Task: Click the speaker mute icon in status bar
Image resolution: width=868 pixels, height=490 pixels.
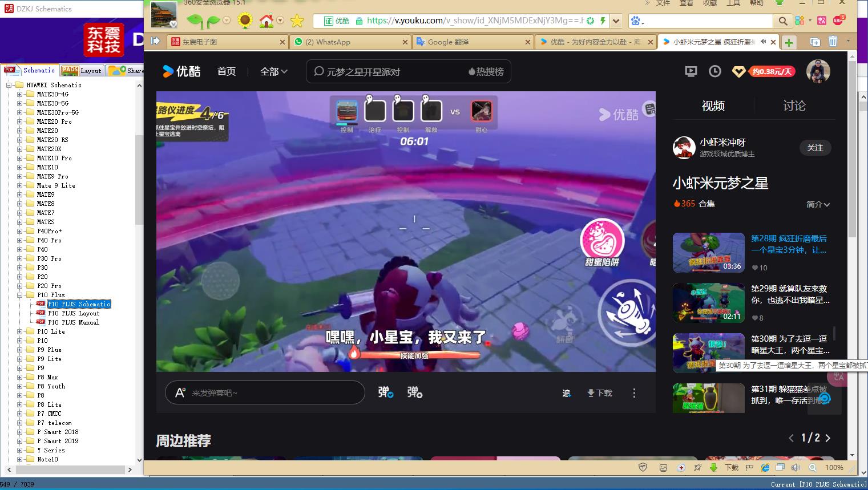Action: 796,467
